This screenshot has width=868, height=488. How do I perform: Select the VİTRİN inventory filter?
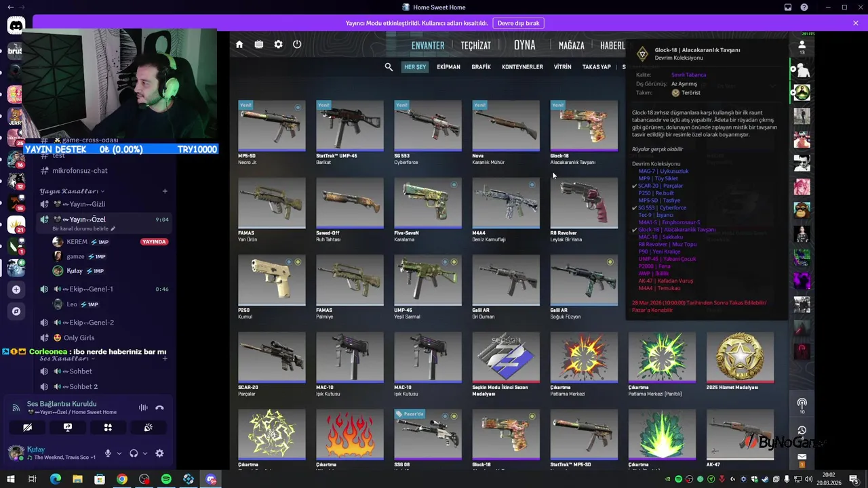click(562, 67)
